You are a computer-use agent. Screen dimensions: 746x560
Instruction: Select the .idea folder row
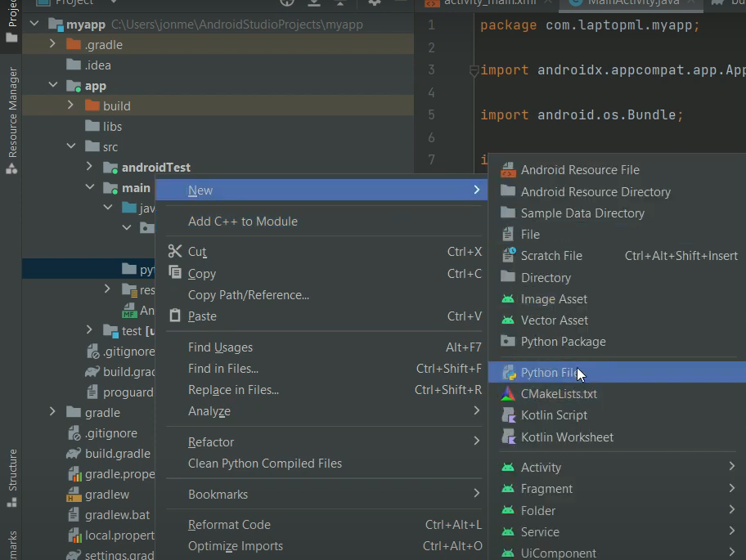218,65
